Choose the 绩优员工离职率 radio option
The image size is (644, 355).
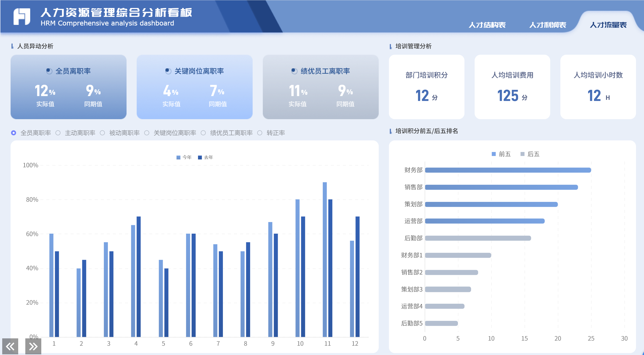tap(203, 133)
